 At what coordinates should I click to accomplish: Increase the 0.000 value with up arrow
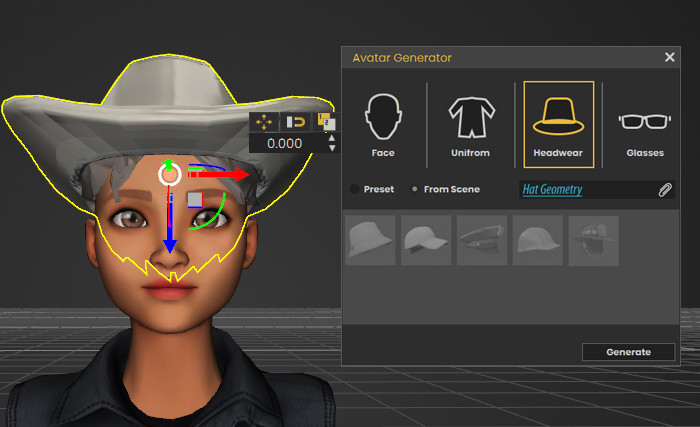tap(332, 138)
